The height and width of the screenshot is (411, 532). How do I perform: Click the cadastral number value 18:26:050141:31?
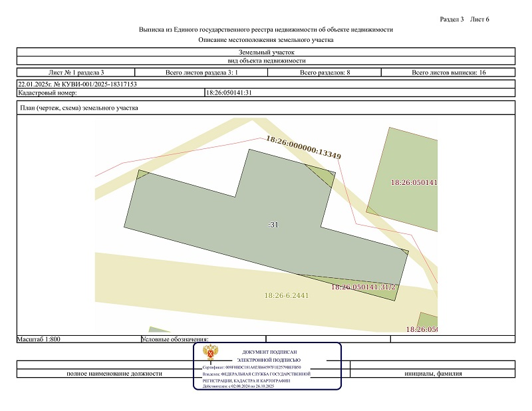point(228,93)
